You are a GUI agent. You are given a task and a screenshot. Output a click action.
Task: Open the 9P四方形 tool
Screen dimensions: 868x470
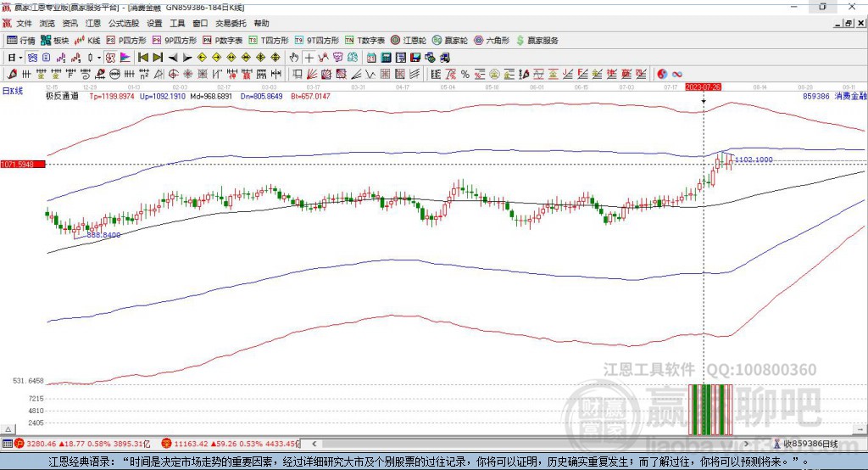(174, 41)
